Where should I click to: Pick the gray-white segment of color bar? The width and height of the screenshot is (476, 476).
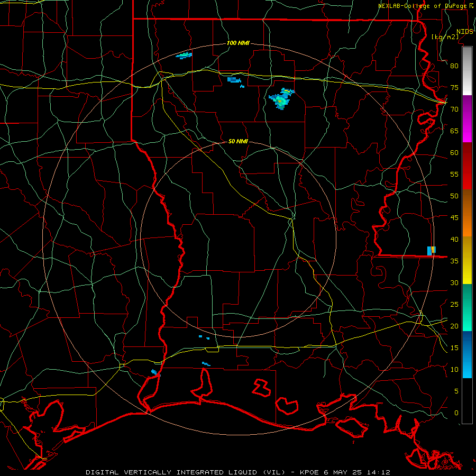[x=467, y=71]
